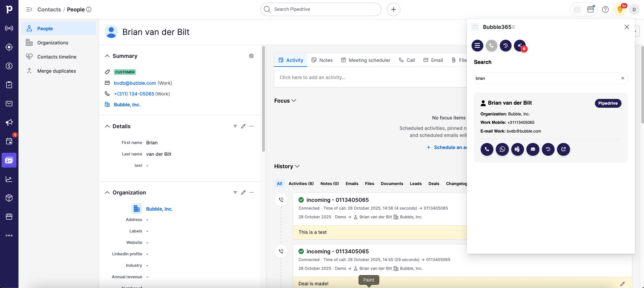644x288 pixels.
Task: Open Summary section settings gear
Action: click(251, 56)
